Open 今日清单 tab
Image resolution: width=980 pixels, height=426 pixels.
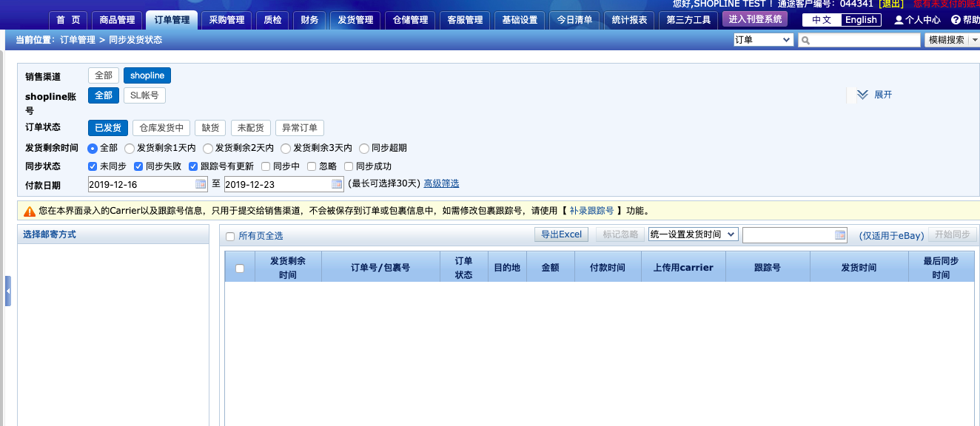574,20
